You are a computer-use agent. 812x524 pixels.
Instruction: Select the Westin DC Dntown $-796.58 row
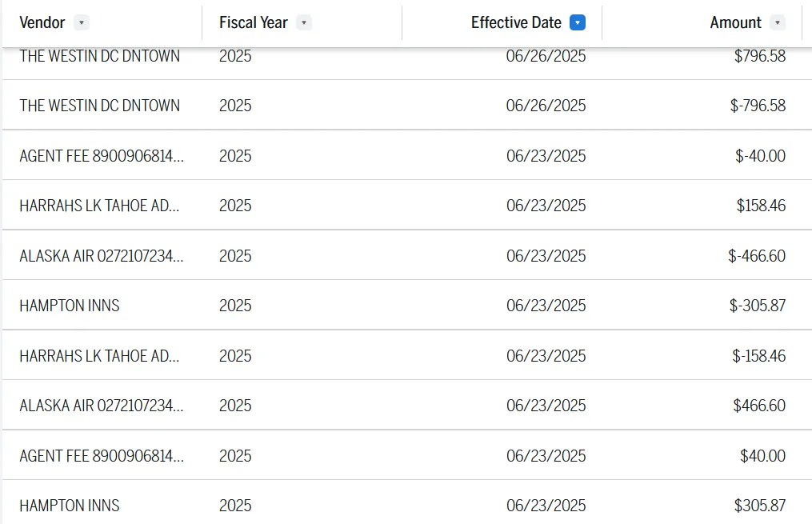(407, 105)
